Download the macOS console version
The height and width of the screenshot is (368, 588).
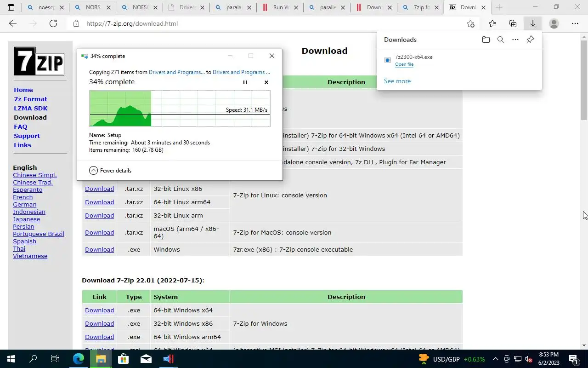99,232
